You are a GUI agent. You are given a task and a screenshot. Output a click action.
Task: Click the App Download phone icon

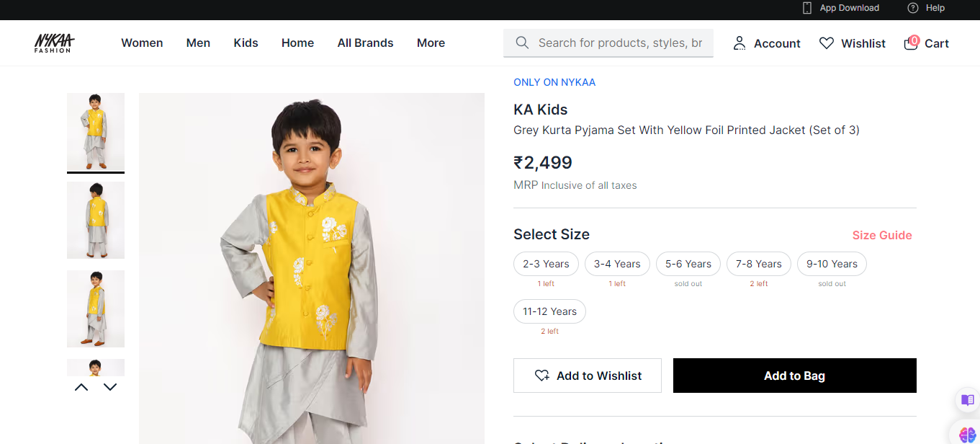point(807,8)
